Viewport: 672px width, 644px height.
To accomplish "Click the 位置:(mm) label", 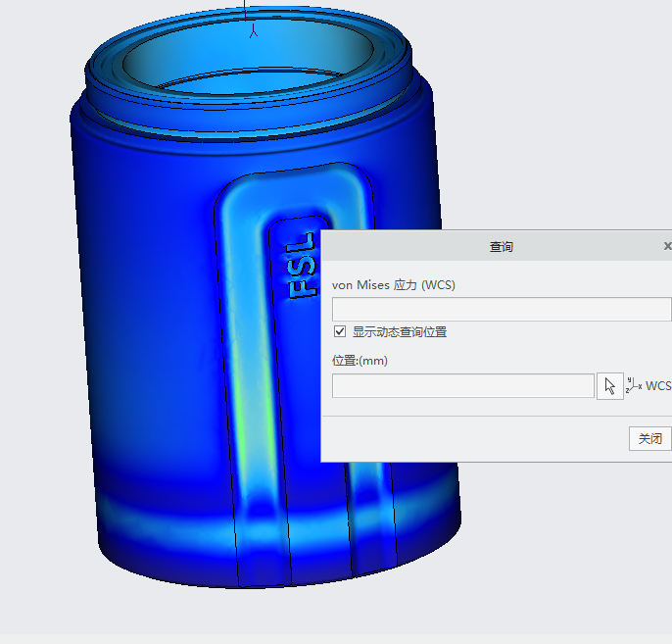I will point(360,361).
